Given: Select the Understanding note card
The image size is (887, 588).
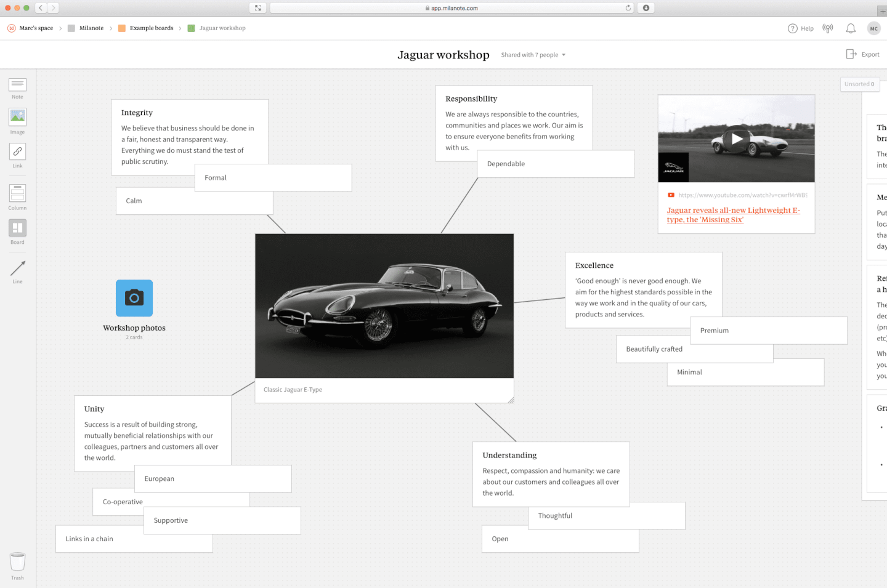Looking at the screenshot, I should 551,474.
